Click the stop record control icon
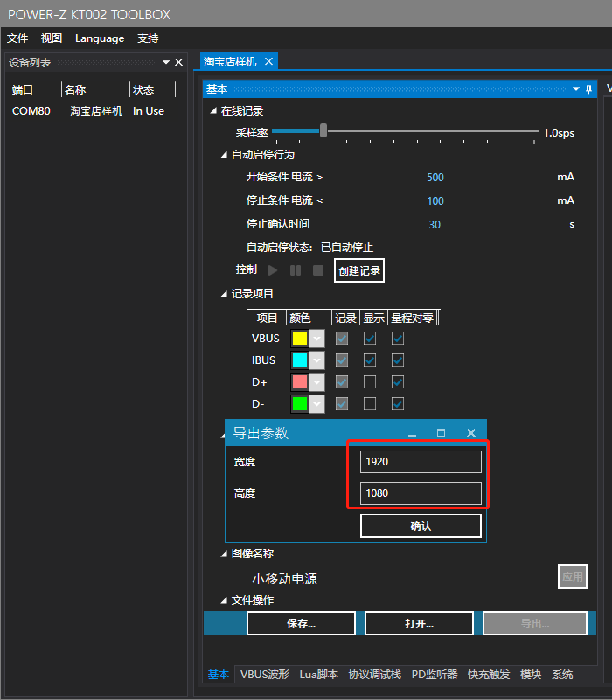 [318, 270]
